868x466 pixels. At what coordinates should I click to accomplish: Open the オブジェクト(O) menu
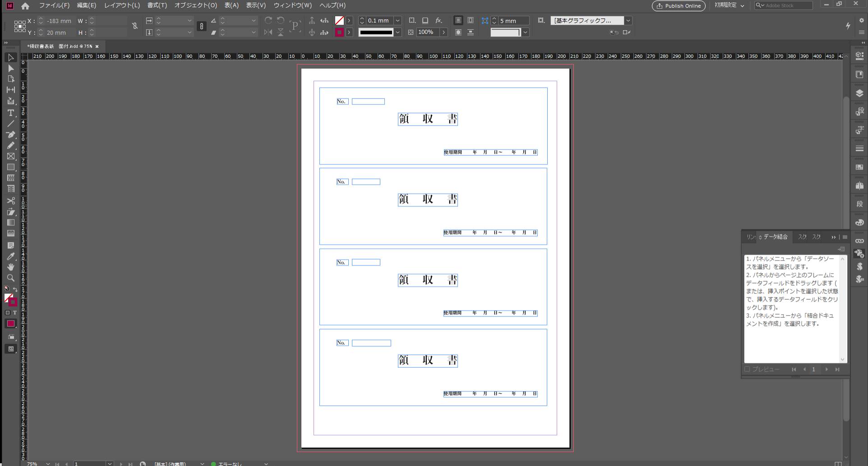(x=196, y=5)
